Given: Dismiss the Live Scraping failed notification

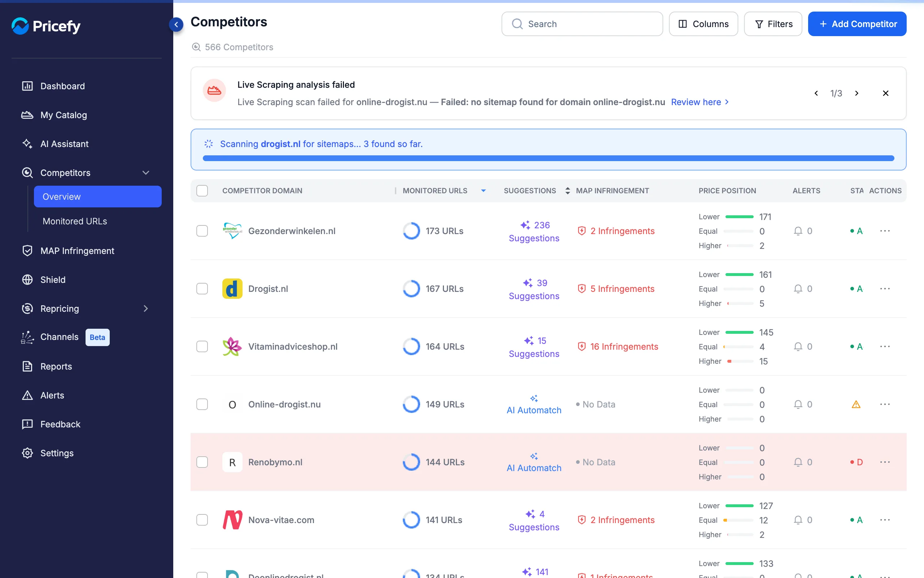Looking at the screenshot, I should [886, 93].
